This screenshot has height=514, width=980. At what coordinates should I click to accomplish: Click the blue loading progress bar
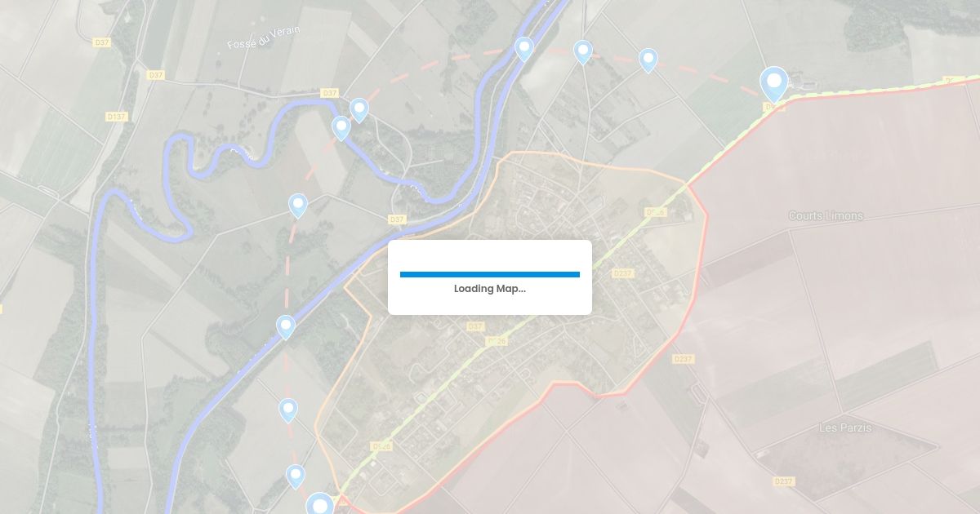coord(490,275)
